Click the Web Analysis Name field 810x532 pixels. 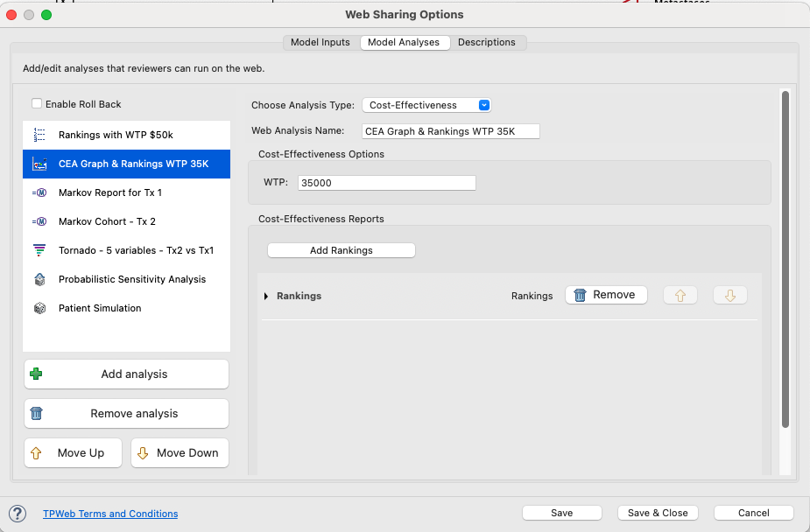(x=451, y=131)
